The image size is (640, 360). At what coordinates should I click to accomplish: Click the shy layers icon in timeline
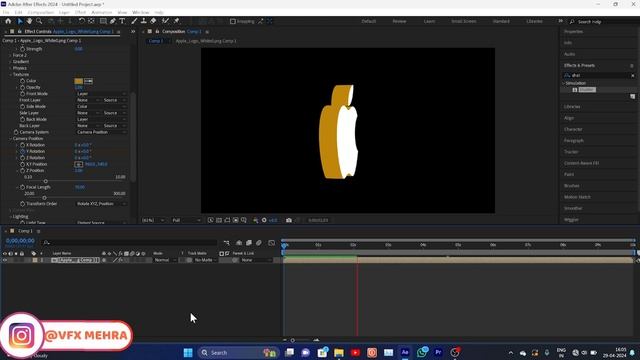(239, 243)
